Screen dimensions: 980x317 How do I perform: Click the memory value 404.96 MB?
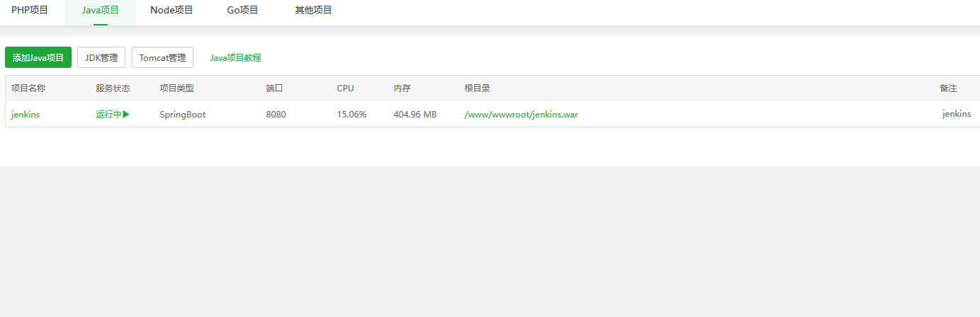pyautogui.click(x=415, y=114)
